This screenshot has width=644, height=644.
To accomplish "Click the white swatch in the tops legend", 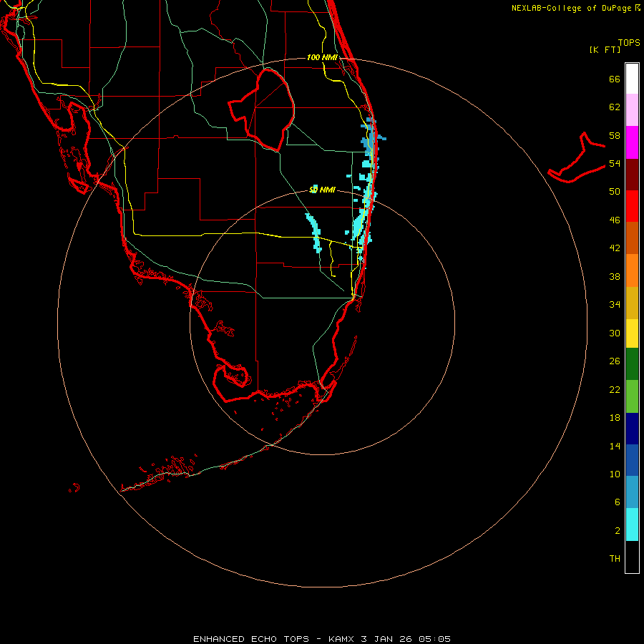I will click(632, 79).
